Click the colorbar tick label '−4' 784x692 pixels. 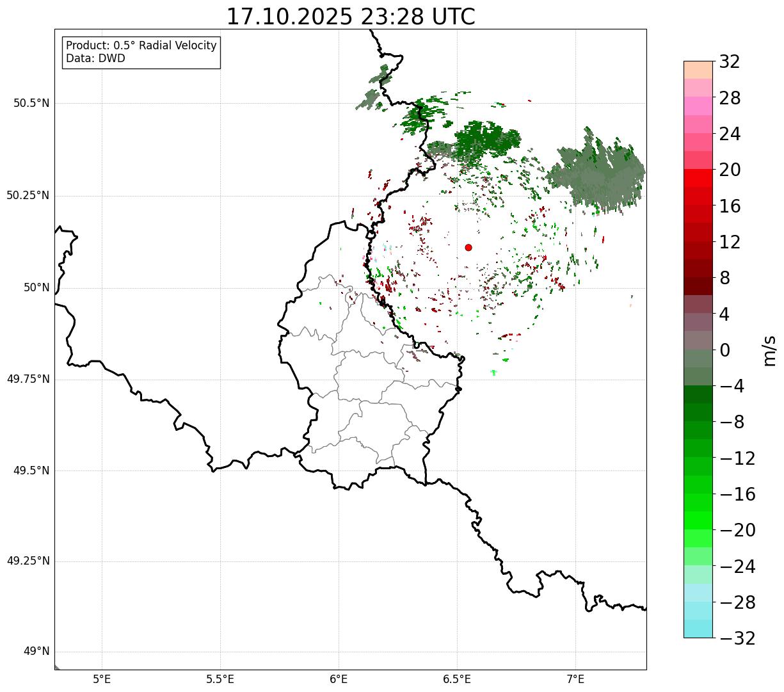click(732, 386)
